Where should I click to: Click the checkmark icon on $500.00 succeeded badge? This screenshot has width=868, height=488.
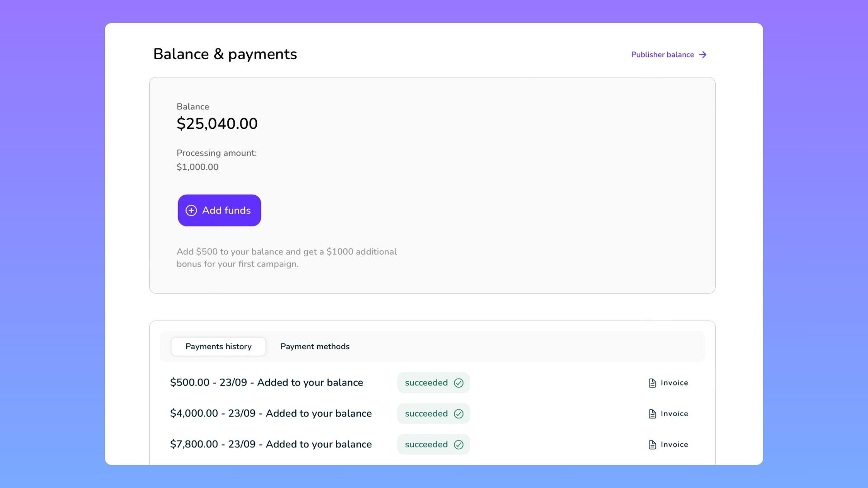458,383
